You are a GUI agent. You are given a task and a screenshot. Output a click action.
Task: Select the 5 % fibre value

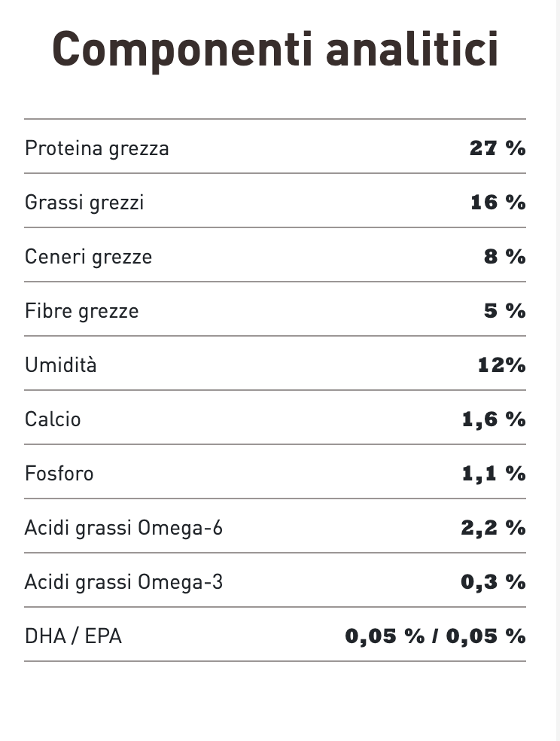click(504, 311)
